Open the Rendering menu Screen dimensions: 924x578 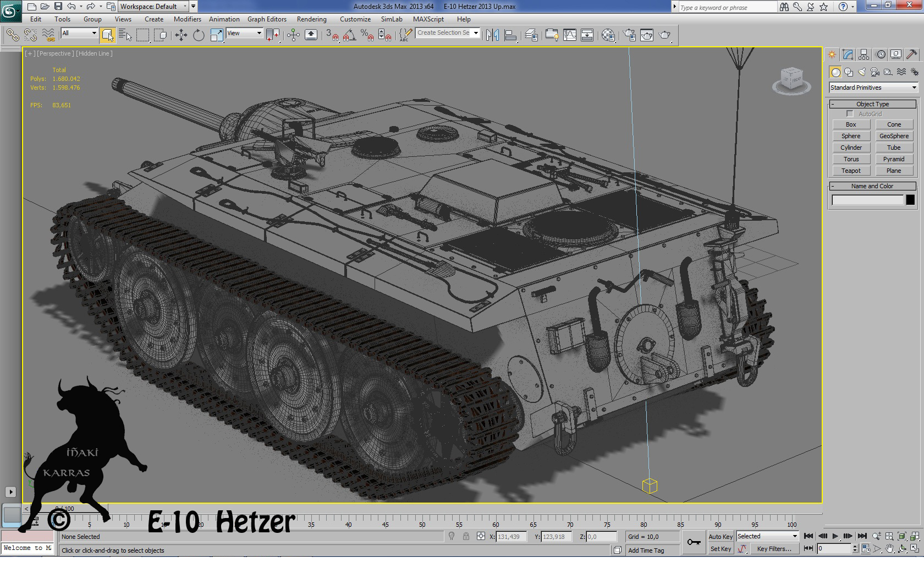pyautogui.click(x=311, y=19)
